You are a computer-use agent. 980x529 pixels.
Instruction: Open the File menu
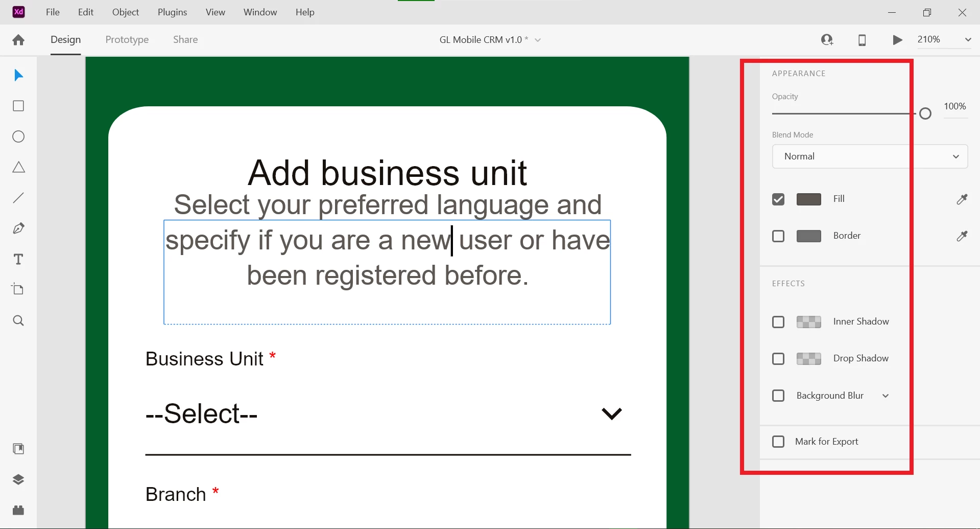click(x=53, y=12)
